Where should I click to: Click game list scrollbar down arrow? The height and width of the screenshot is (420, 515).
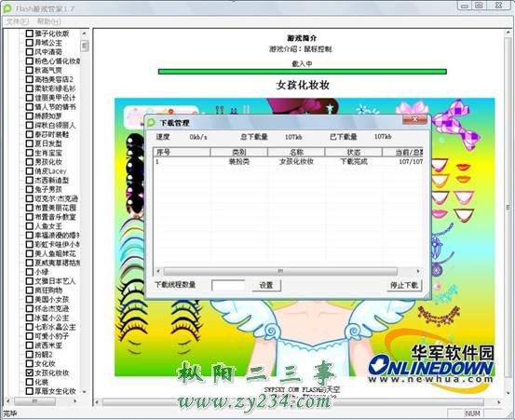click(85, 391)
